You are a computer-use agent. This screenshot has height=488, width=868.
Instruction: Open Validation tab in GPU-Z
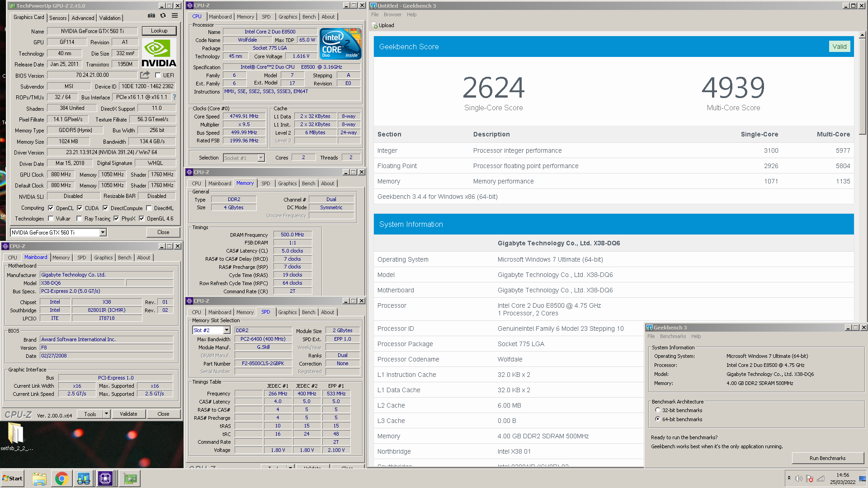[110, 18]
